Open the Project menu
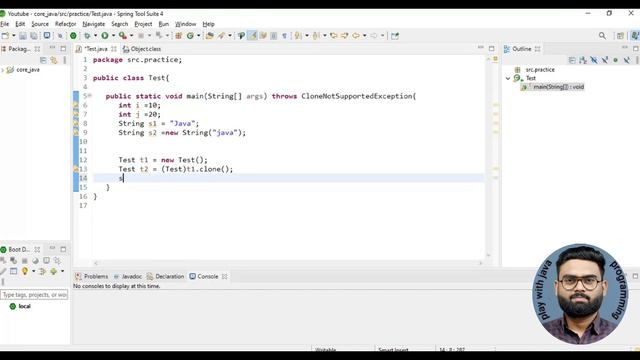Screen dimensions: 640x360 tap(143, 24)
